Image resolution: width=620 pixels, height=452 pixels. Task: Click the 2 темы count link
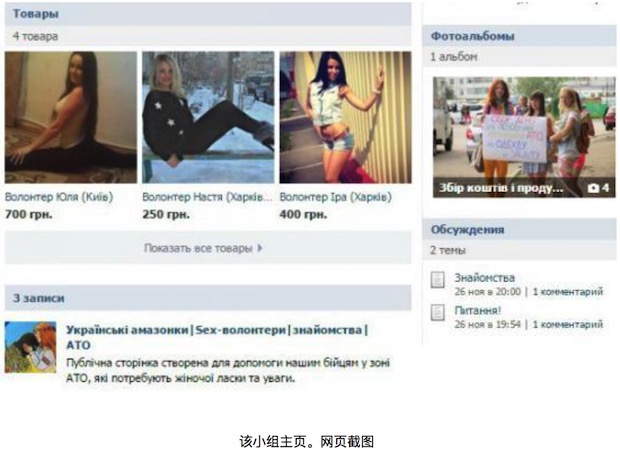point(448,250)
